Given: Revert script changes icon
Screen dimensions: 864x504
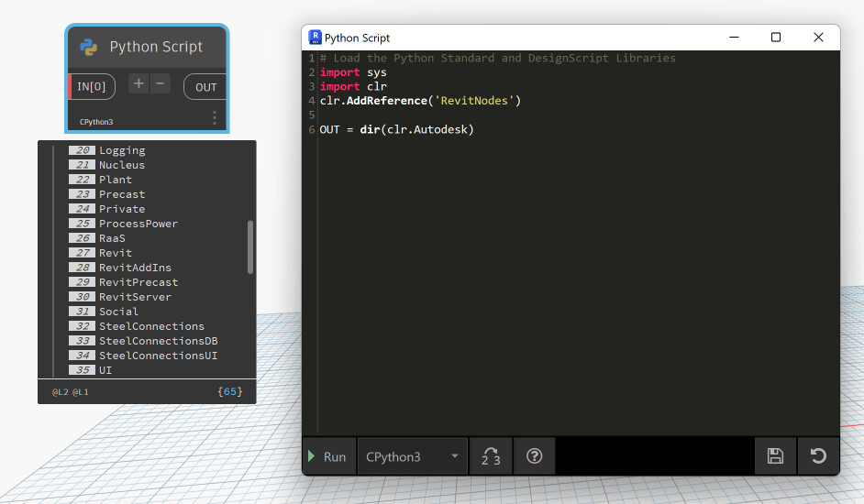Looking at the screenshot, I should [x=818, y=456].
